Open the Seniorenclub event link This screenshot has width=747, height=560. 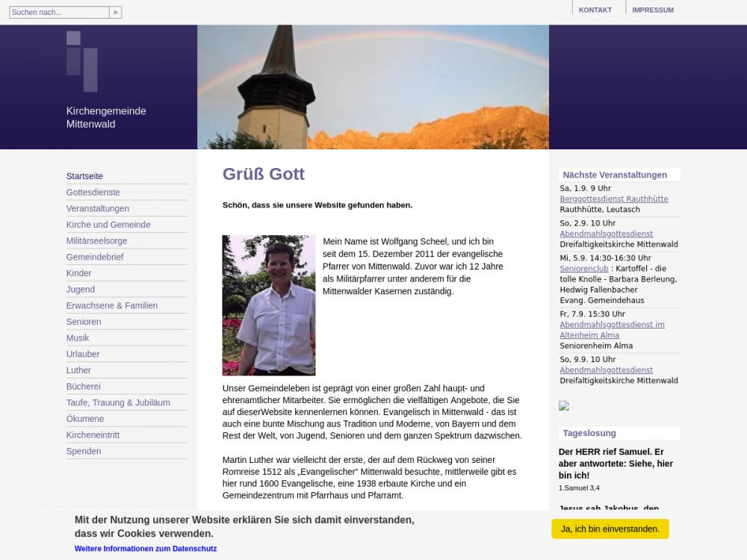point(583,269)
